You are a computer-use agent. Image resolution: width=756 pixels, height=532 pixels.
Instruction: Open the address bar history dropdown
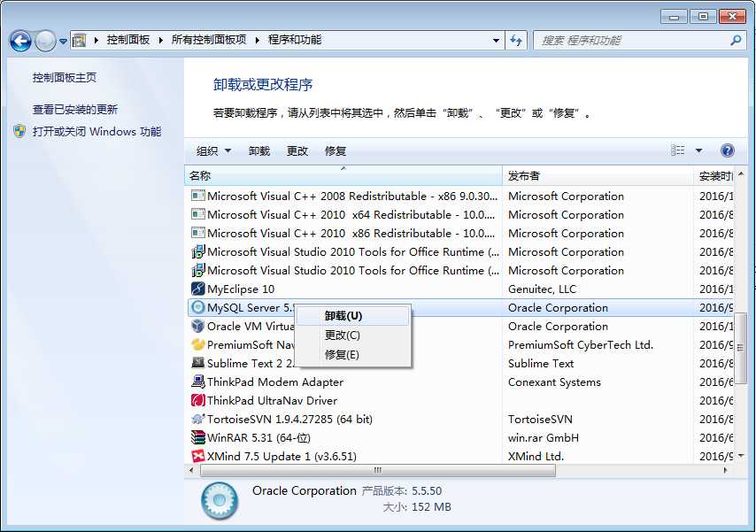496,41
